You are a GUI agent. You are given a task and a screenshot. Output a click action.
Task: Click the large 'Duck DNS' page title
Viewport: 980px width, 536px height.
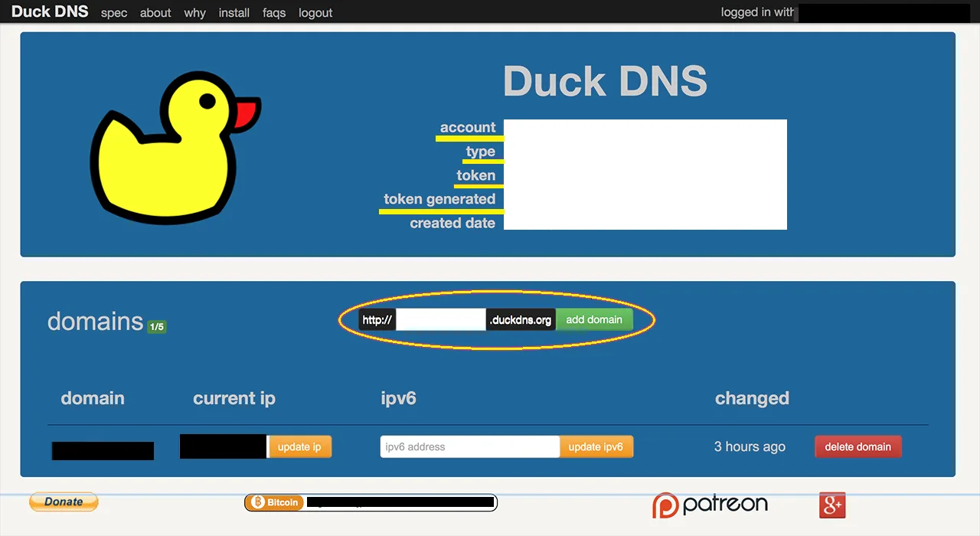(x=605, y=80)
